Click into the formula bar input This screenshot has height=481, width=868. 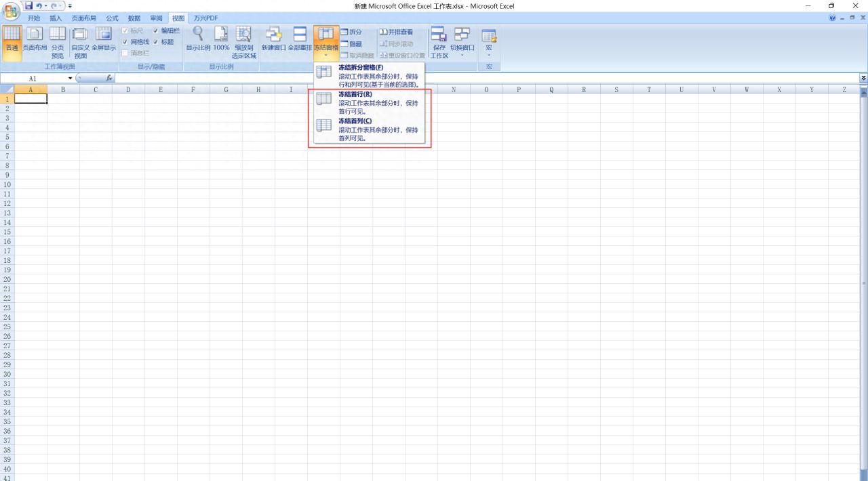pyautogui.click(x=486, y=79)
